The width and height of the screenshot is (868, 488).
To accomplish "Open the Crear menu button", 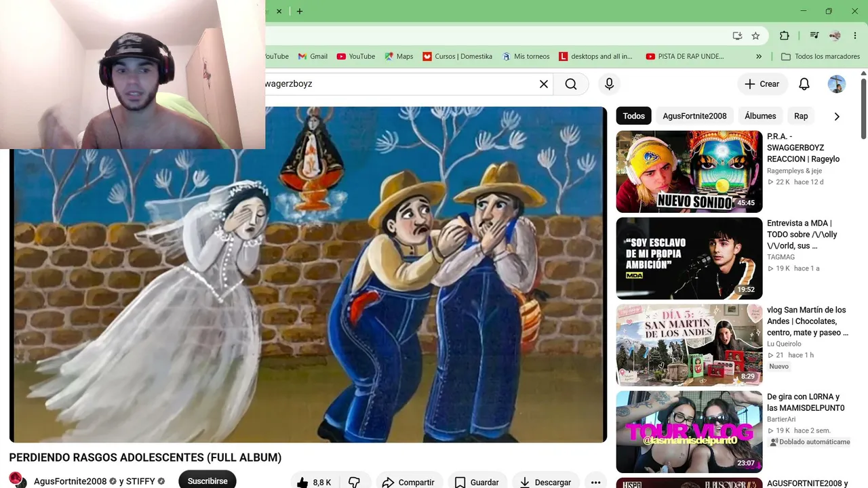I will click(762, 84).
